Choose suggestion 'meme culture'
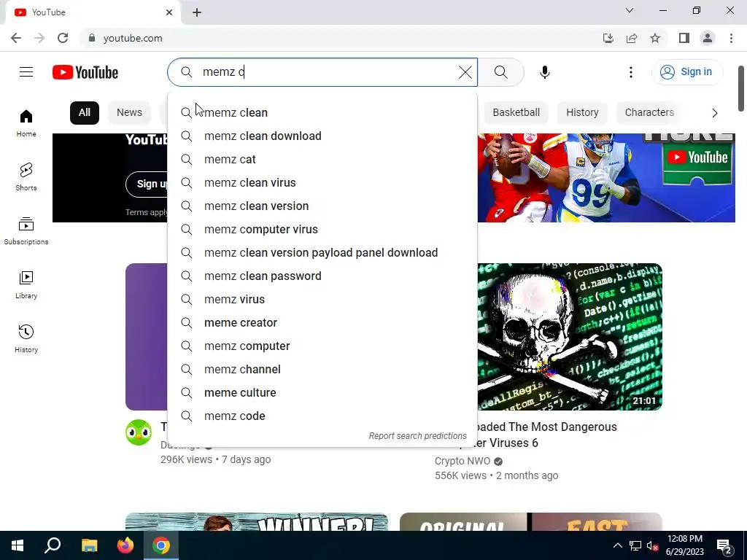 322,392
